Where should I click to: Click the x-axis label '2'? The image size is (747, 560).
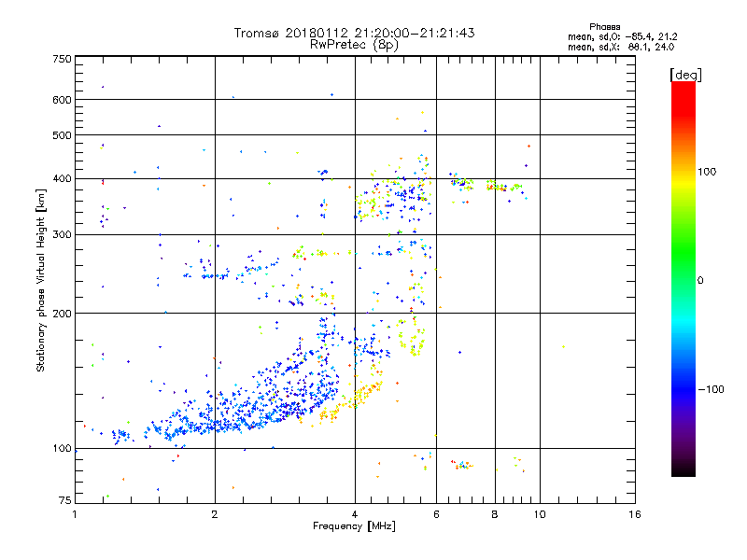[215, 514]
